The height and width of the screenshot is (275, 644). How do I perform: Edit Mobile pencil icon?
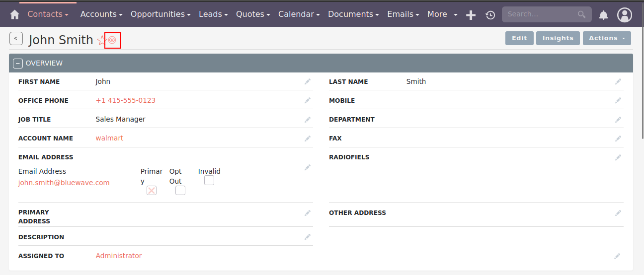pyautogui.click(x=618, y=100)
